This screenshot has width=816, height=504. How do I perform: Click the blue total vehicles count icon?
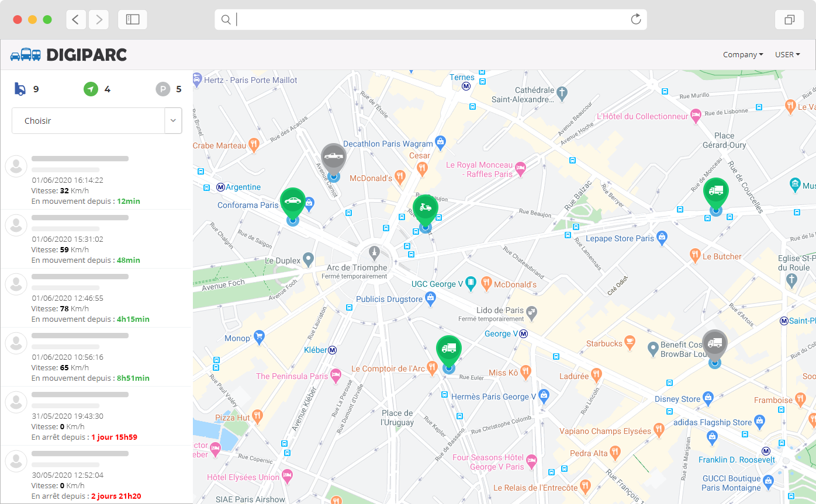(x=20, y=89)
